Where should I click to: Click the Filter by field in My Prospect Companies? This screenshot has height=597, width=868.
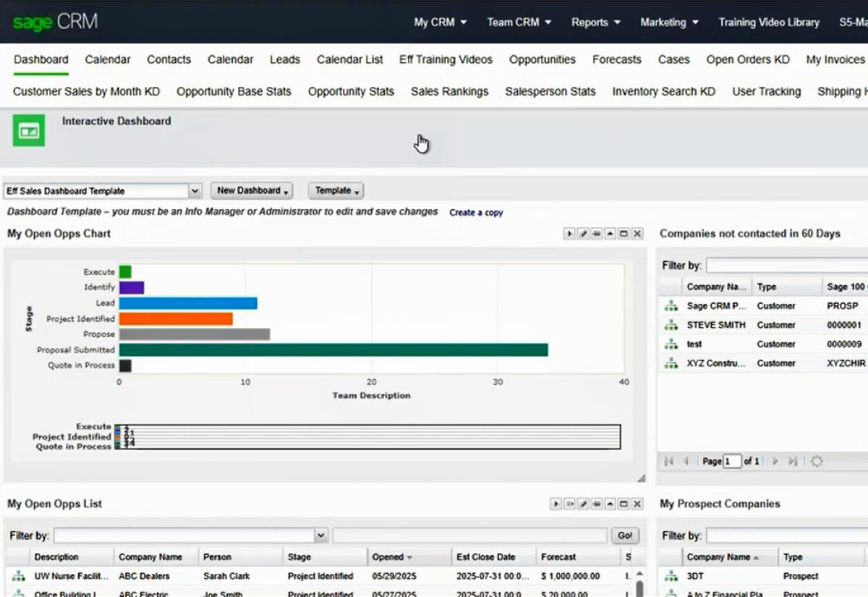(787, 535)
